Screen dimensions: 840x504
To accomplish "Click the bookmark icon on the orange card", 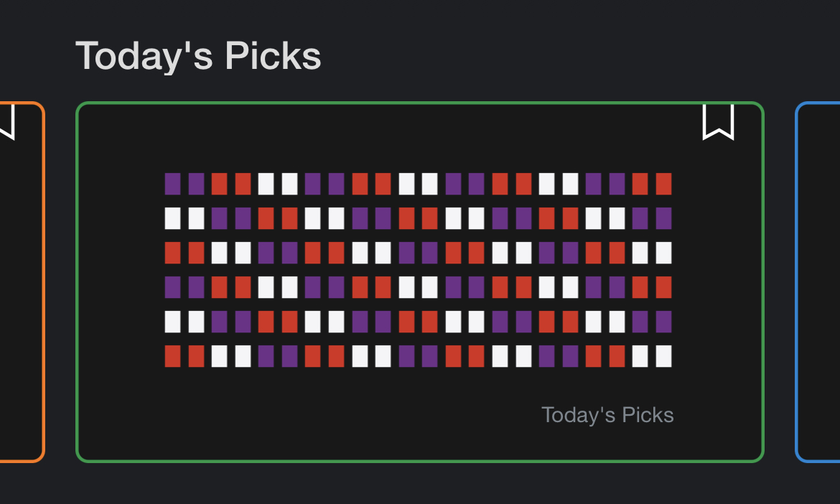I will tap(7, 121).
